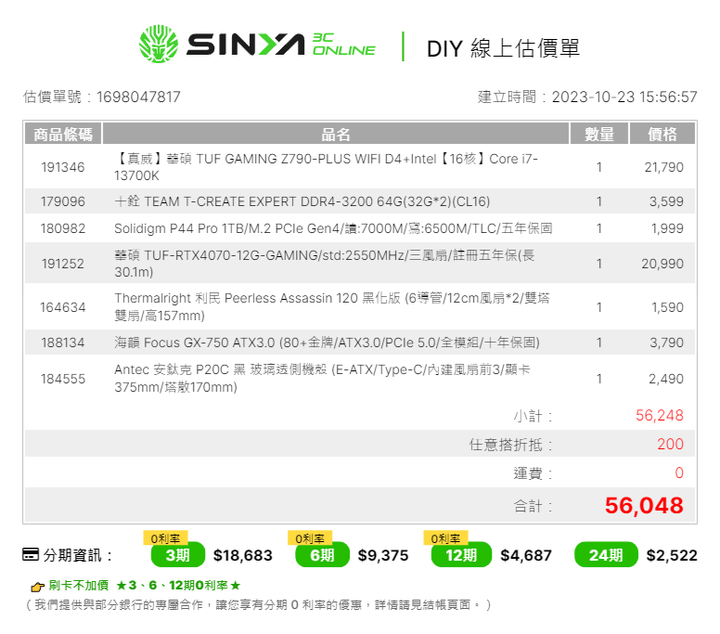Click the 0利率 tag above 3期
Image resolution: width=720 pixels, height=634 pixels.
tap(165, 538)
